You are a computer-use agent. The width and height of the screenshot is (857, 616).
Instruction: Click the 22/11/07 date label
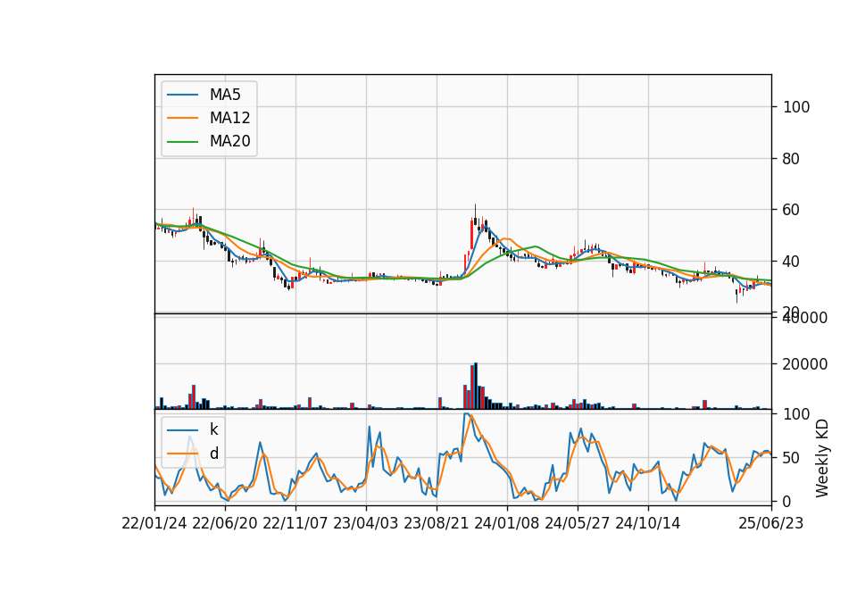tap(295, 523)
